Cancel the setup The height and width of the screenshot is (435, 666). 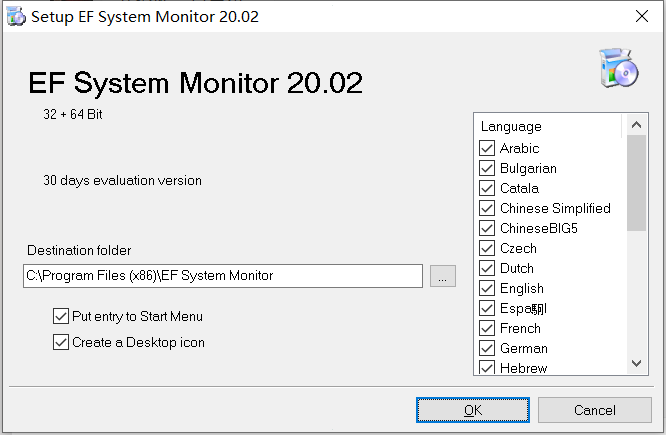595,410
